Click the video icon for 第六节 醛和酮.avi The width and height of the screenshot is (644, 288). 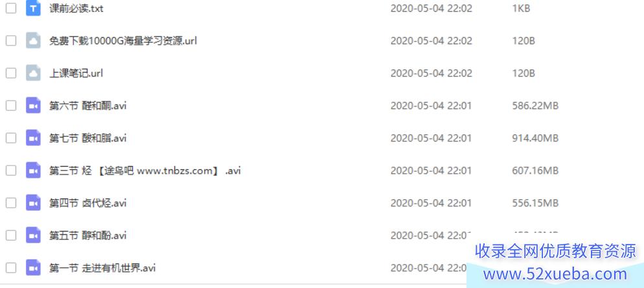click(33, 106)
